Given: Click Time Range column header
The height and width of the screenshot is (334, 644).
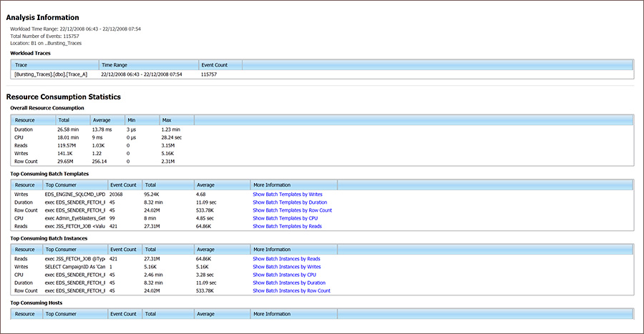Looking at the screenshot, I should pyautogui.click(x=149, y=65).
